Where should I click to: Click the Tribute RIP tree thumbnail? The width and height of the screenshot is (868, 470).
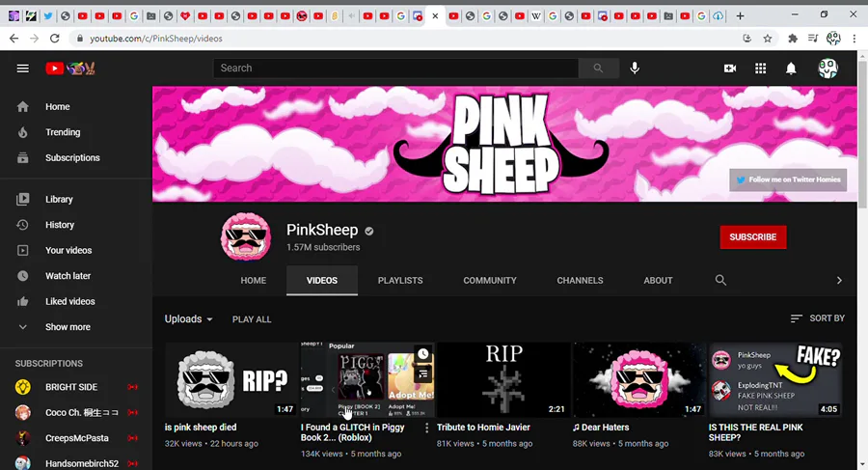click(x=503, y=379)
